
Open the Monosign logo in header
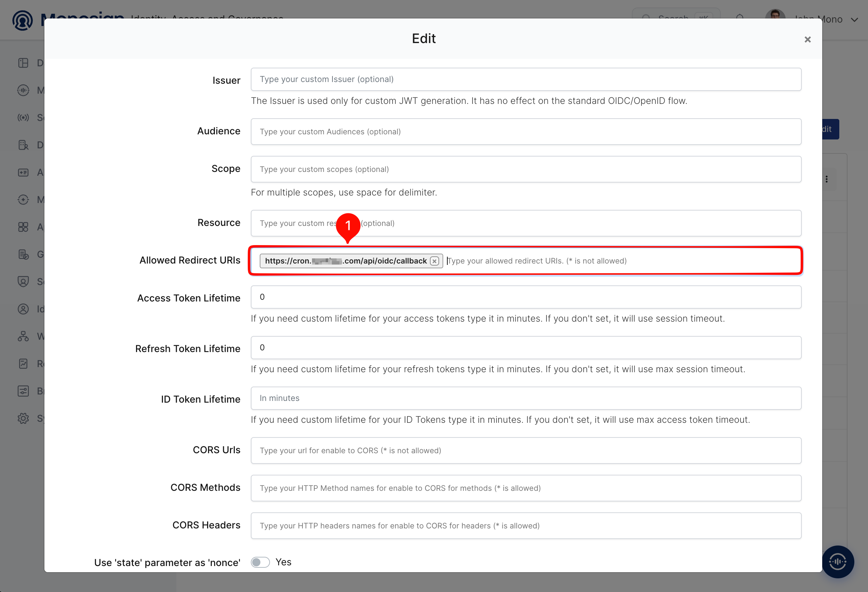tap(23, 20)
